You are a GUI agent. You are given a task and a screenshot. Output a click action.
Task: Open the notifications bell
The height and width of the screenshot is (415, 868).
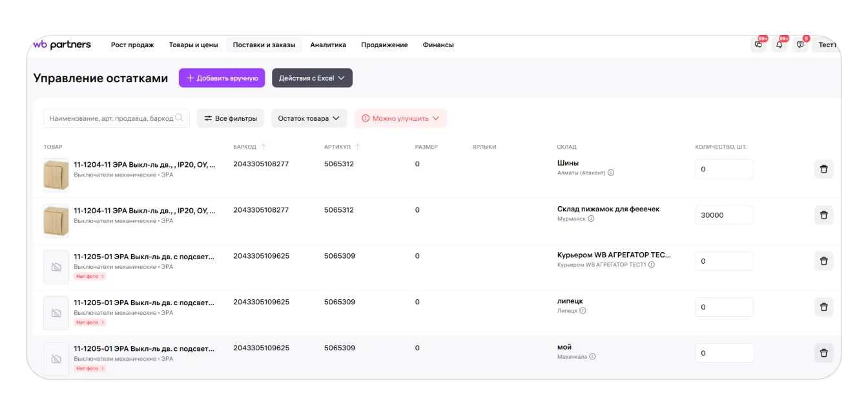click(x=780, y=45)
